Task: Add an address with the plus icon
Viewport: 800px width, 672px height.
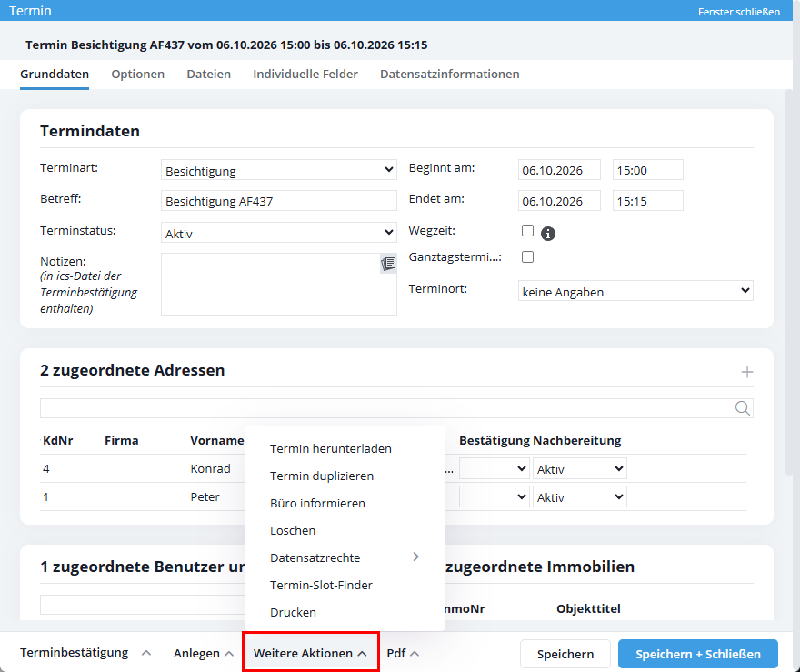Action: point(747,372)
